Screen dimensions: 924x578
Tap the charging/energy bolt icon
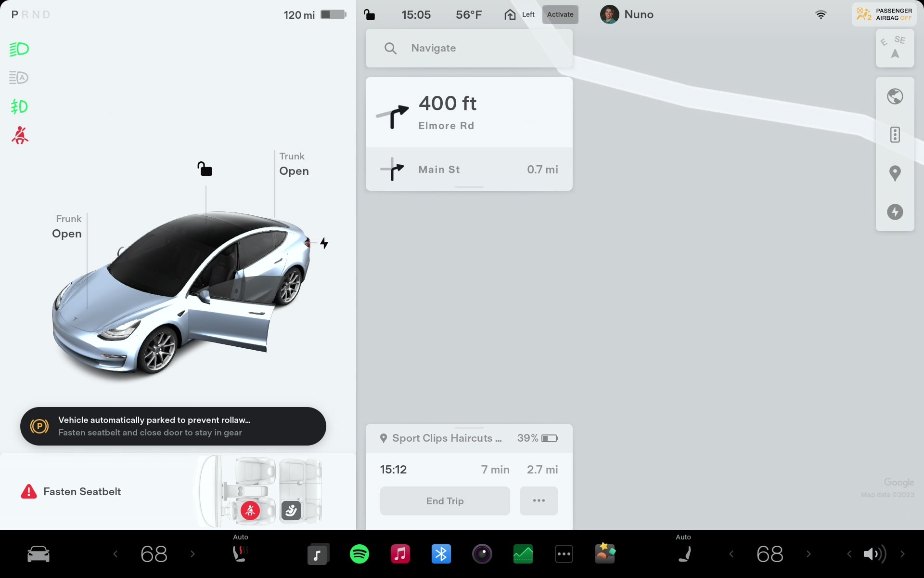896,212
